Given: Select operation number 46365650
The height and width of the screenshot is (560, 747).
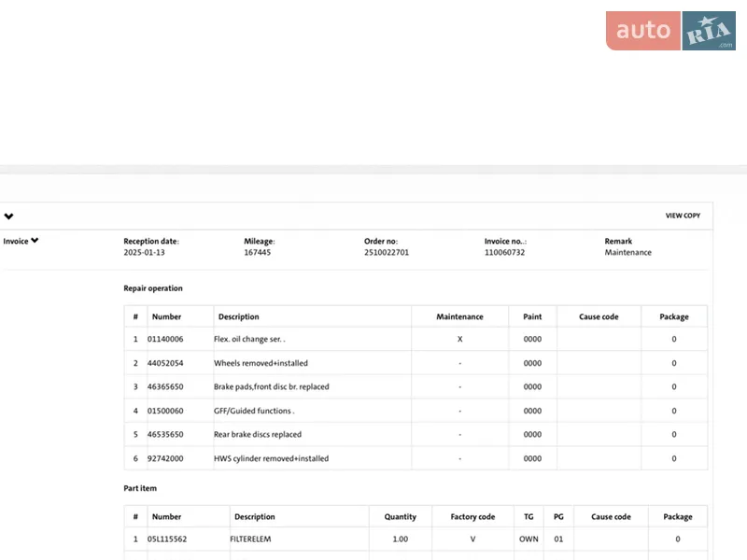Looking at the screenshot, I should coord(165,386).
